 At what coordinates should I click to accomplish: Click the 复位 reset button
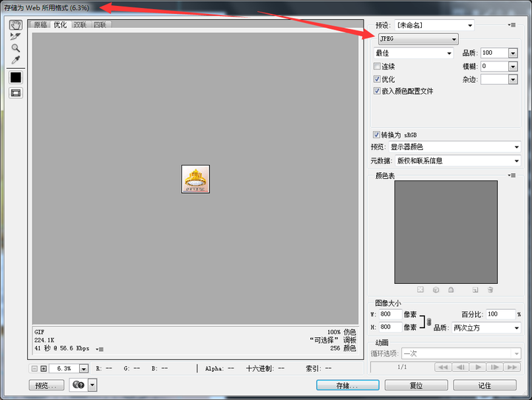[416, 385]
